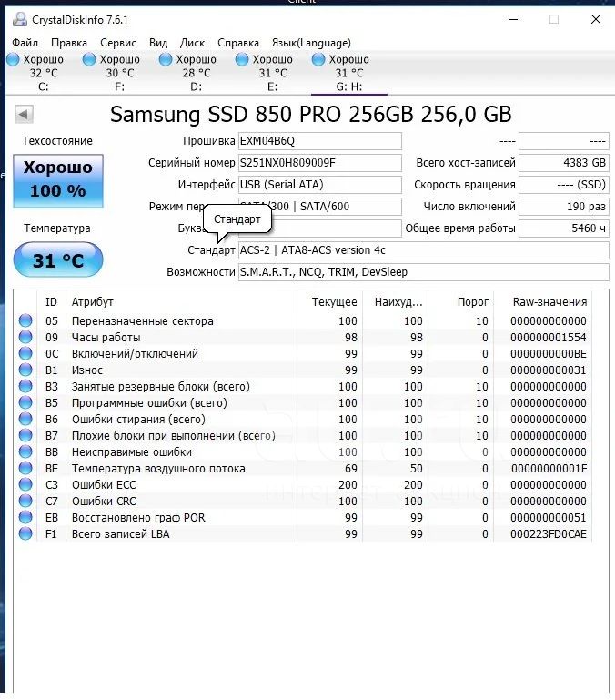Click the 31 °C temperature button
Screen dimensions: 615x700
click(x=58, y=260)
